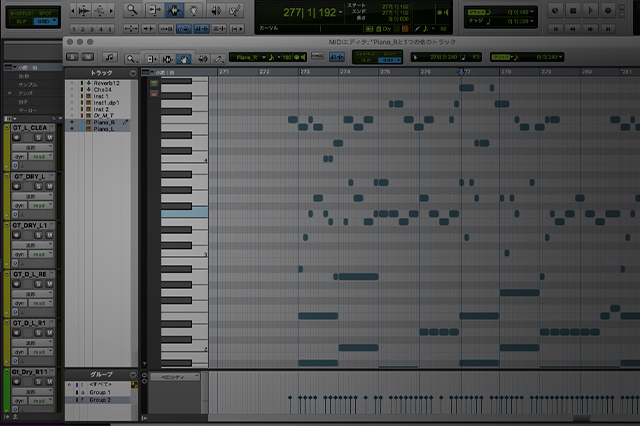Viewport: 640px width, 426px height.
Task: Select the Grabber hand tool in the main toolbar
Action: click(x=193, y=11)
